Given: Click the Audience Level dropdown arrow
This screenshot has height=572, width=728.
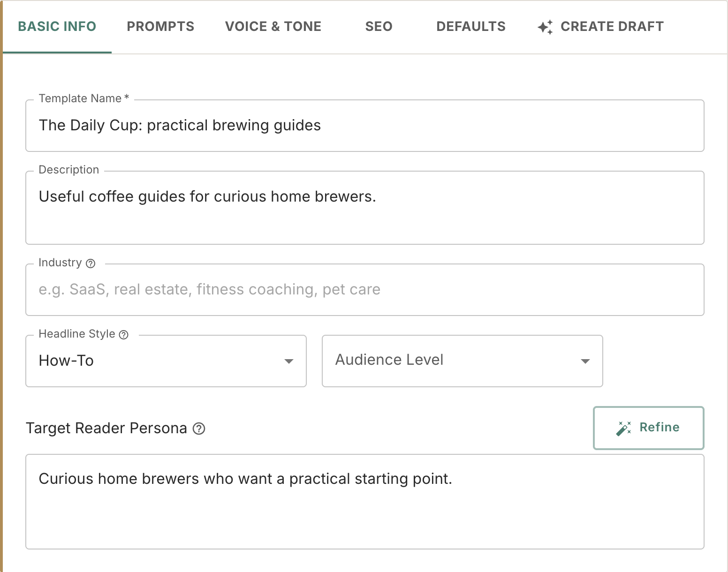Looking at the screenshot, I should click(x=585, y=361).
